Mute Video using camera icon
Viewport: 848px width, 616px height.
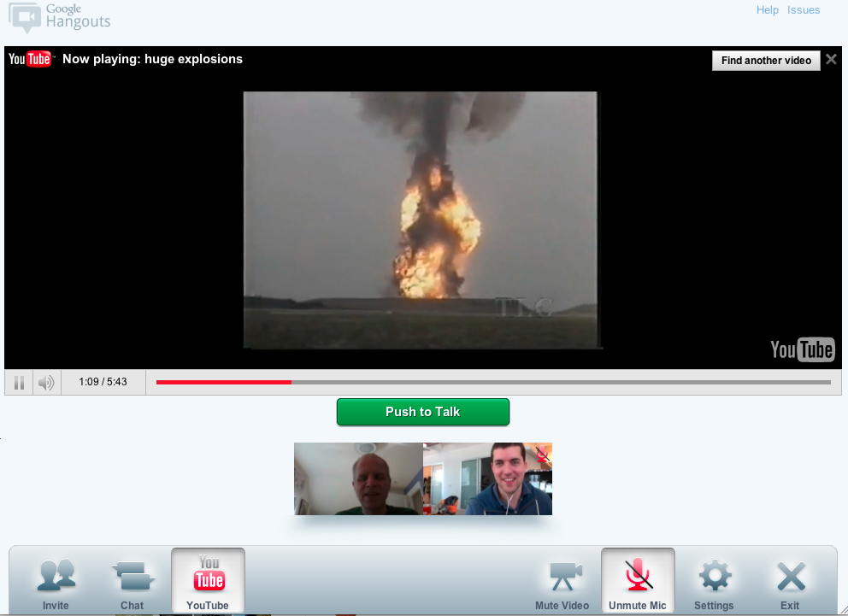(562, 579)
